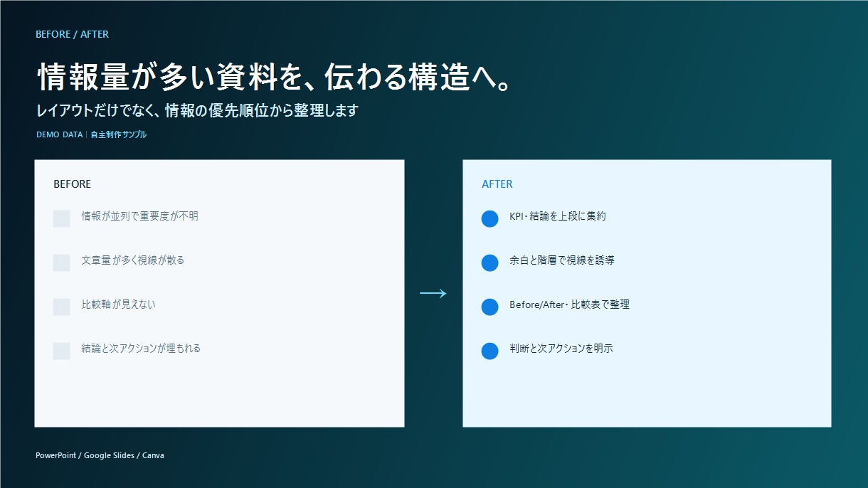Click footer text PowerPoint / Google Slides / Canva

100,455
